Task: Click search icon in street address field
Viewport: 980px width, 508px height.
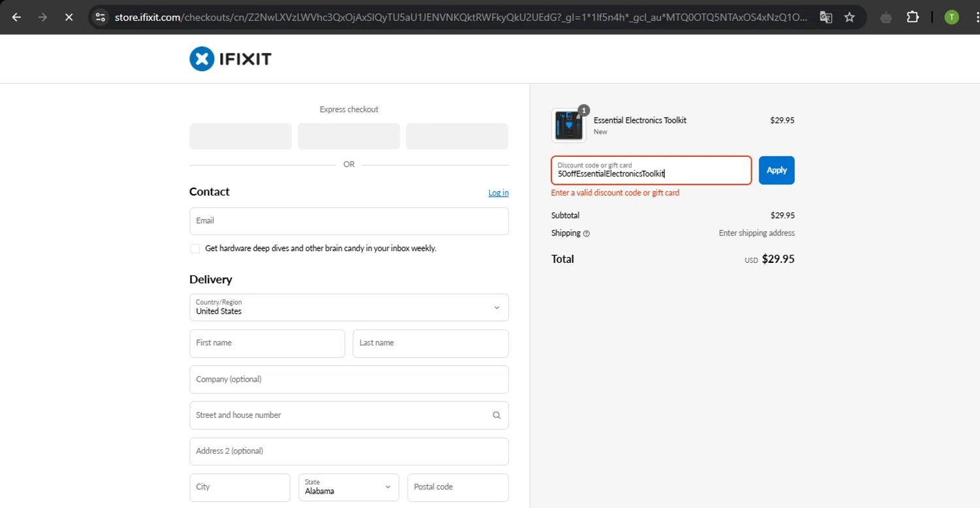Action: coord(497,415)
